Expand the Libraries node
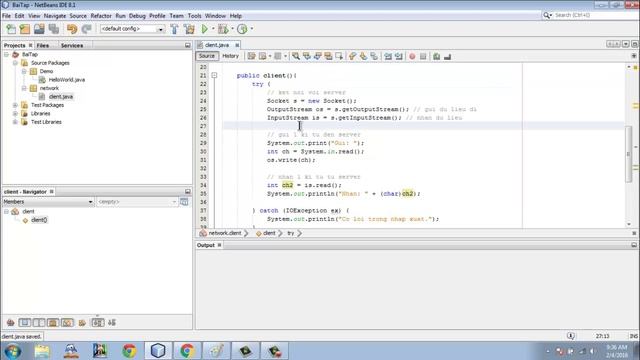Viewport: 640px width, 360px height. click(x=15, y=113)
